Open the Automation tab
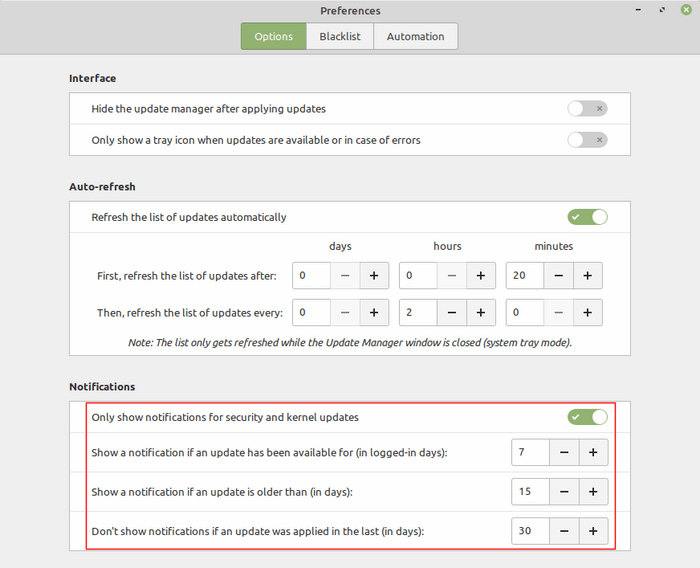Screen dimensions: 700x568 pos(415,36)
